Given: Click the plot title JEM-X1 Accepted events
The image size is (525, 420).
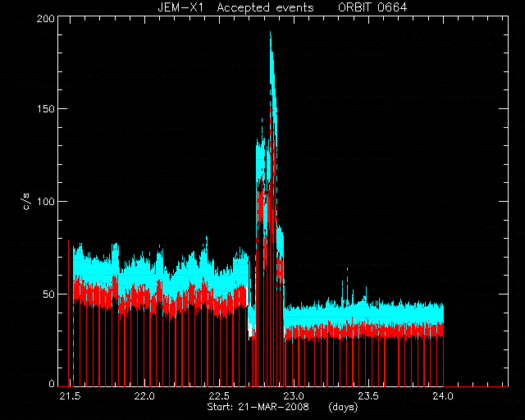Looking at the screenshot, I should [x=235, y=7].
